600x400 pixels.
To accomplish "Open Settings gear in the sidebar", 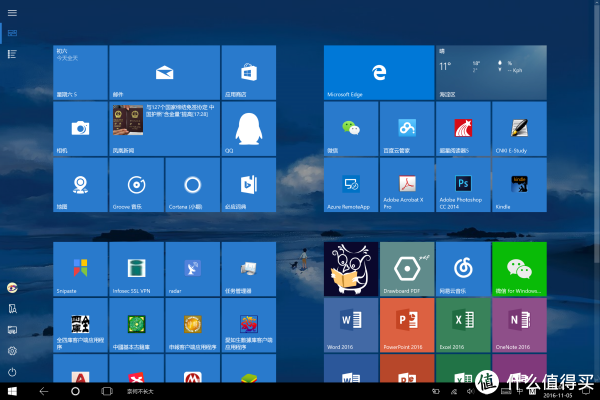I will click(12, 351).
